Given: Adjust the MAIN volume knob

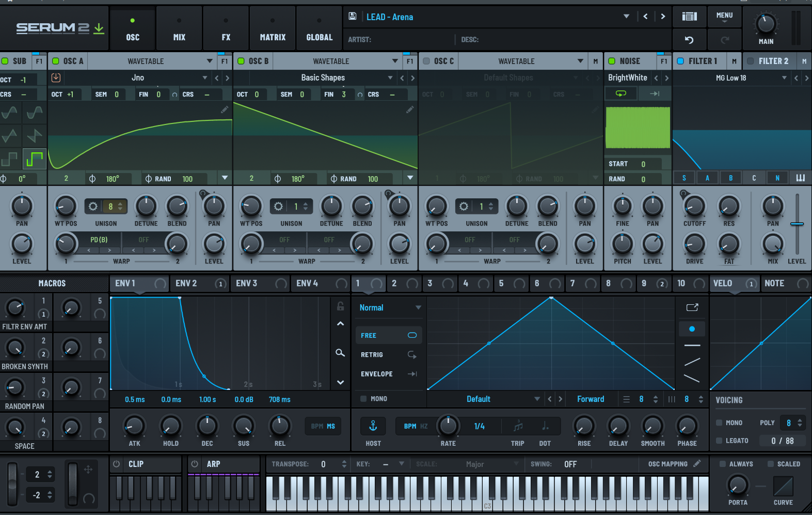Looking at the screenshot, I should [766, 24].
